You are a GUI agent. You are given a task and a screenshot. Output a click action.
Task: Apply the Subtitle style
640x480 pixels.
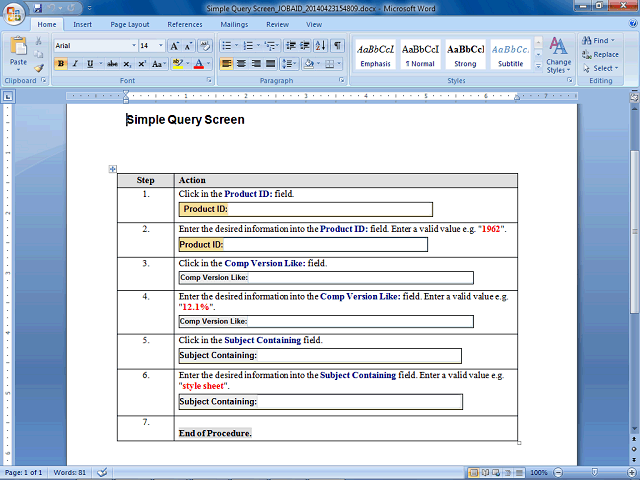click(510, 55)
